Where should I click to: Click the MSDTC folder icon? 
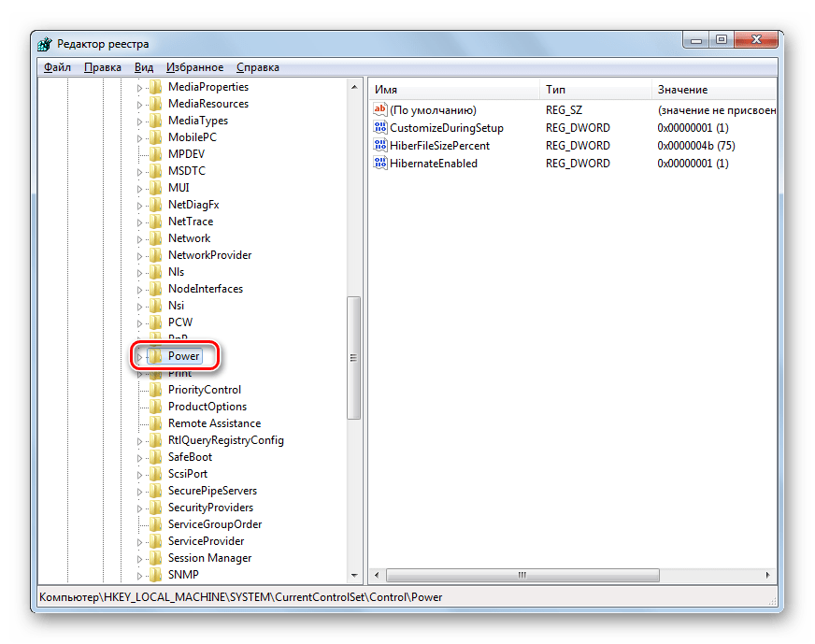155,171
